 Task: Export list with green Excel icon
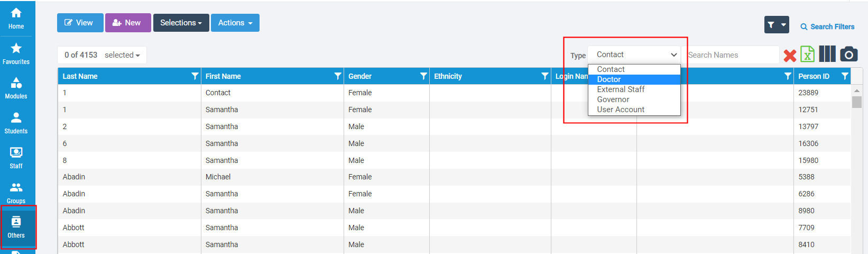pyautogui.click(x=807, y=55)
